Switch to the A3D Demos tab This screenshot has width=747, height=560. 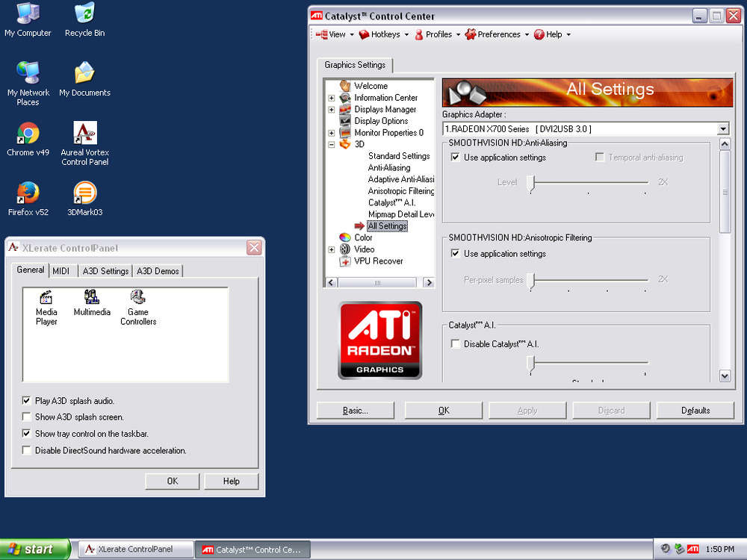[x=158, y=271]
